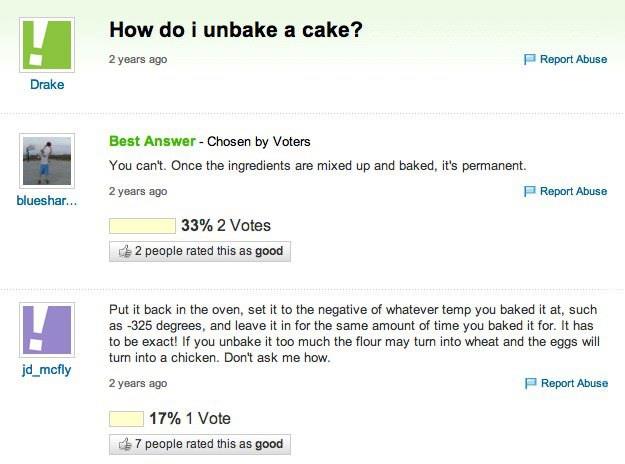The image size is (625, 464).
Task: Open the bluesharp username link
Action: [x=47, y=201]
